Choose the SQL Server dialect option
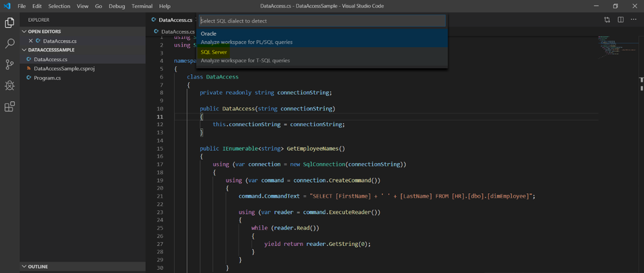Image resolution: width=644 pixels, height=273 pixels. 322,56
